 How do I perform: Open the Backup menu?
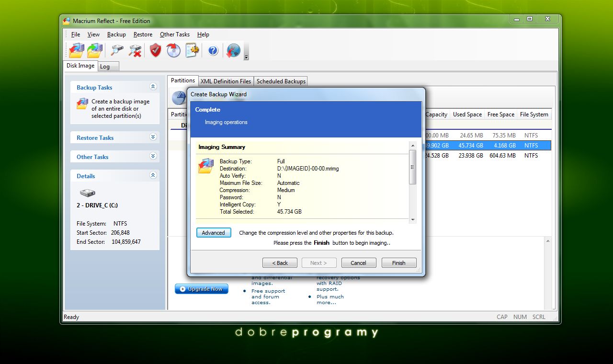point(116,34)
